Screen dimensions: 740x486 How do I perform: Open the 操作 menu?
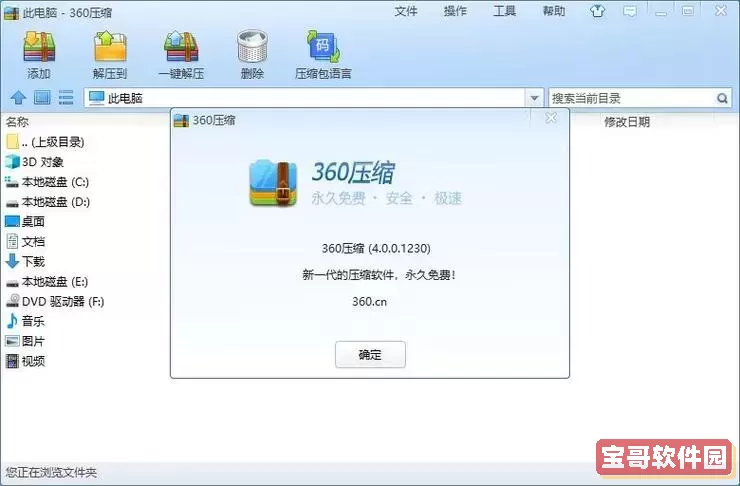tap(455, 11)
